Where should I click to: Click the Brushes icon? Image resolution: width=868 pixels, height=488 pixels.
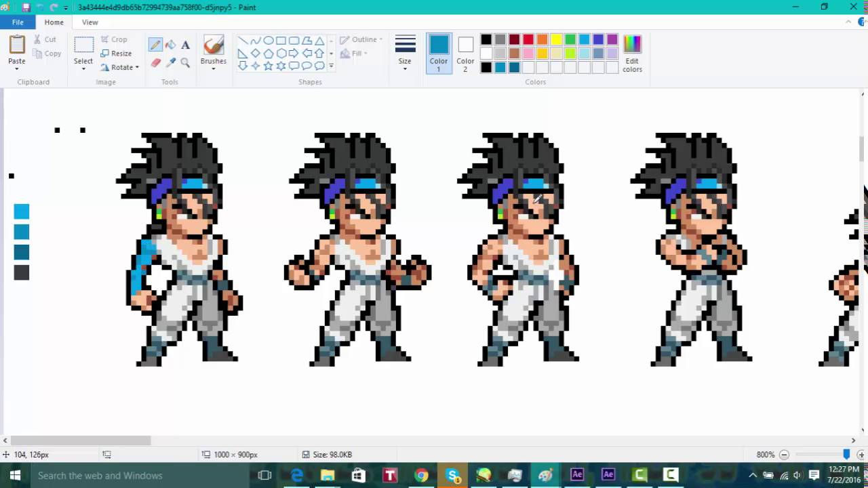213,45
